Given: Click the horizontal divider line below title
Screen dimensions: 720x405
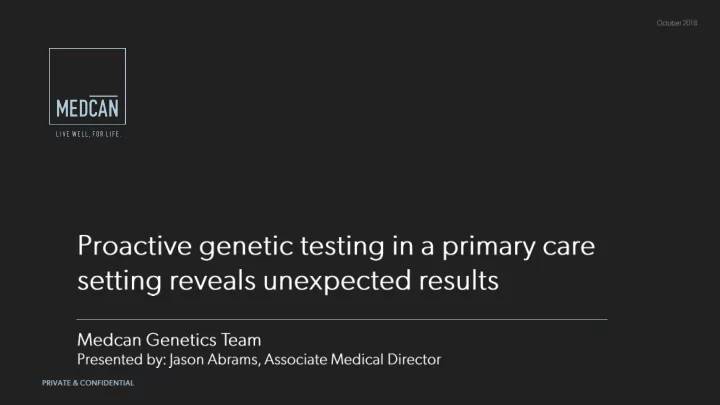Looking at the screenshot, I should (342, 319).
